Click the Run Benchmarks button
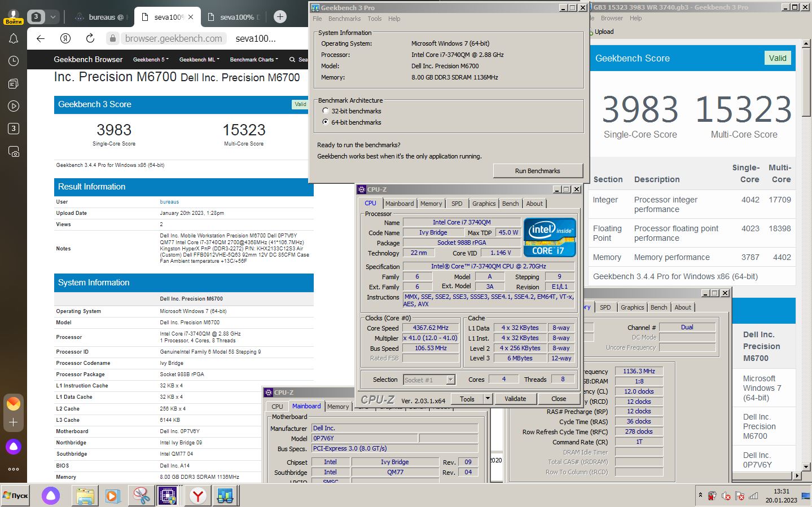Screen dimensions: 812x507 538,171
